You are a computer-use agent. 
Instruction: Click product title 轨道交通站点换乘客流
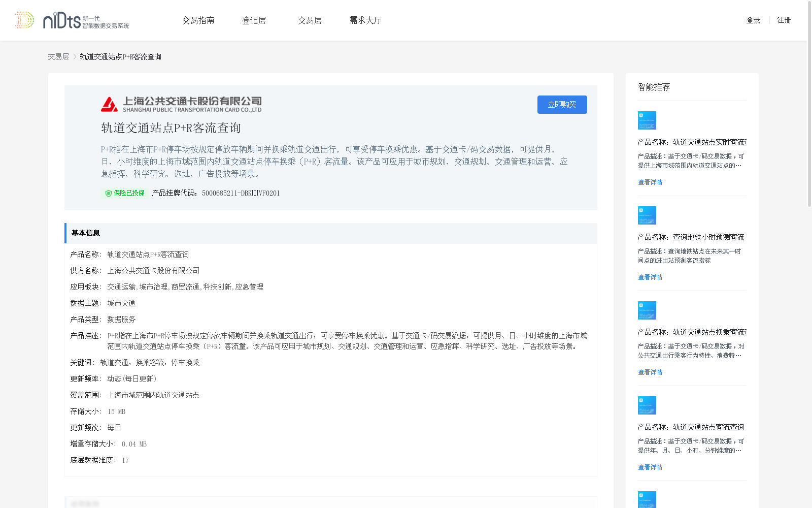coord(692,332)
